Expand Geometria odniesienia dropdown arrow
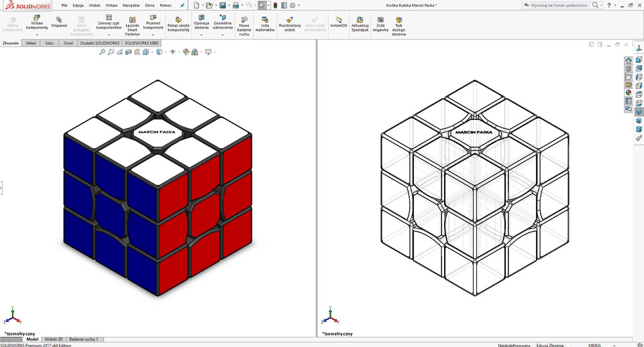Screen dimensions: 644x347 223,35
